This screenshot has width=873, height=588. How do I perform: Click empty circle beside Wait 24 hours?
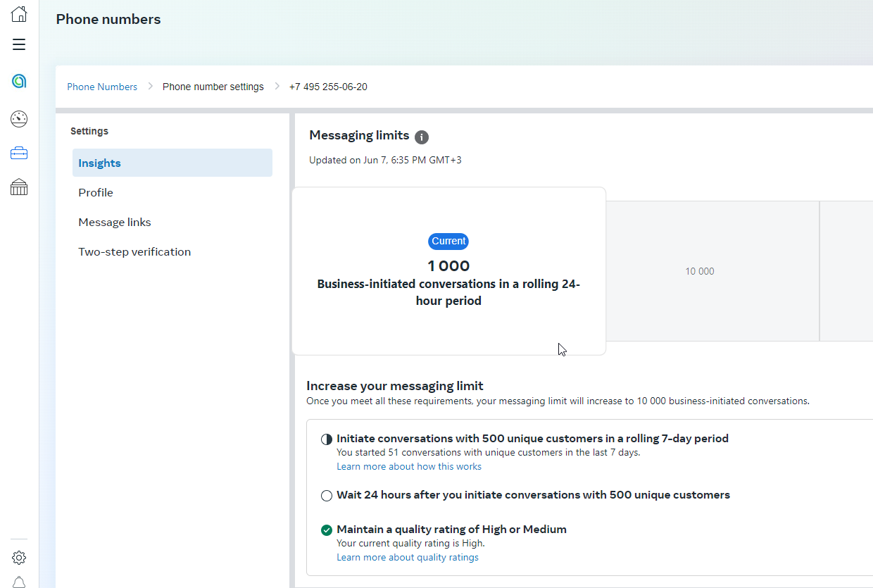(327, 496)
